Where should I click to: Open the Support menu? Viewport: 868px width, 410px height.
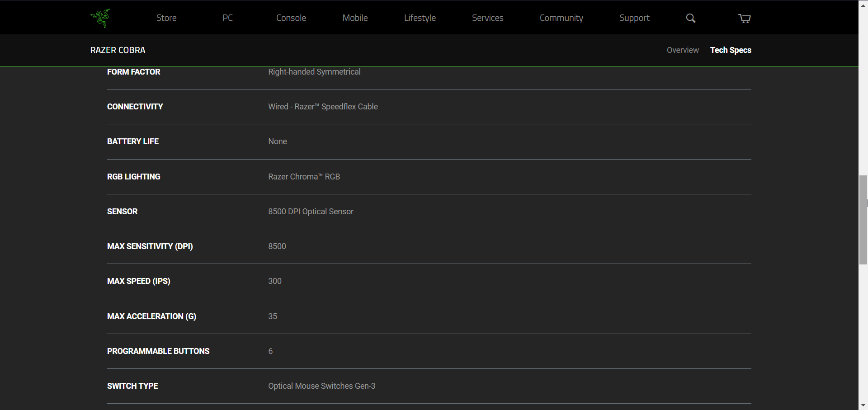(634, 18)
